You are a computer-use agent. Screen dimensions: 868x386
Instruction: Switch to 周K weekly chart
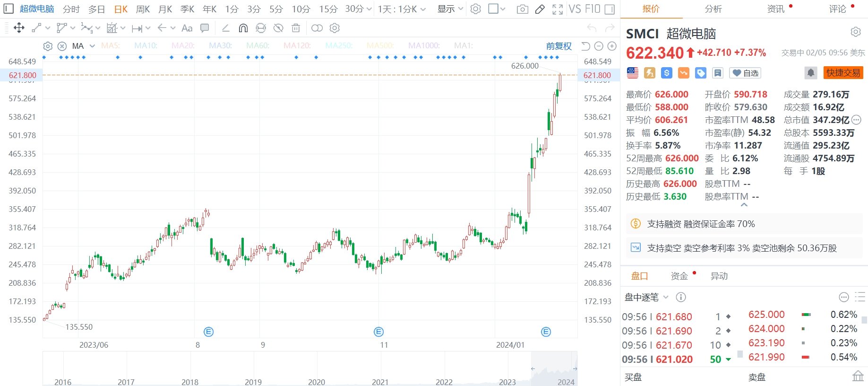[143, 9]
